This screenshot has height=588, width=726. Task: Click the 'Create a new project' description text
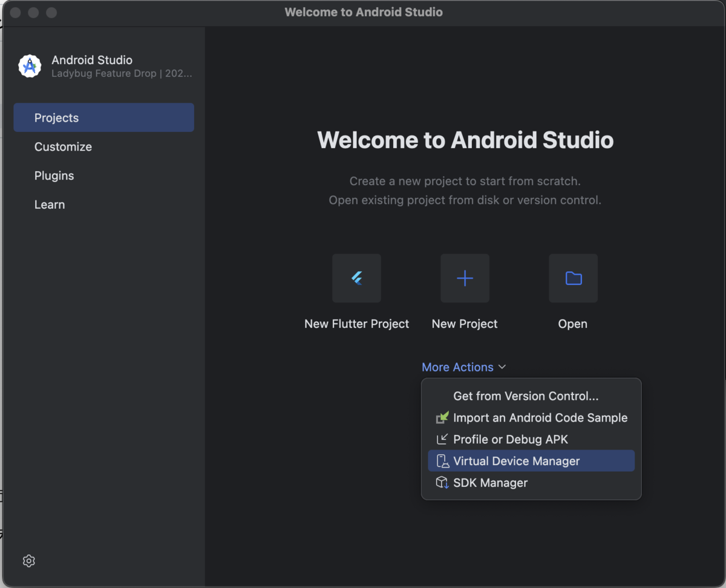pyautogui.click(x=465, y=181)
